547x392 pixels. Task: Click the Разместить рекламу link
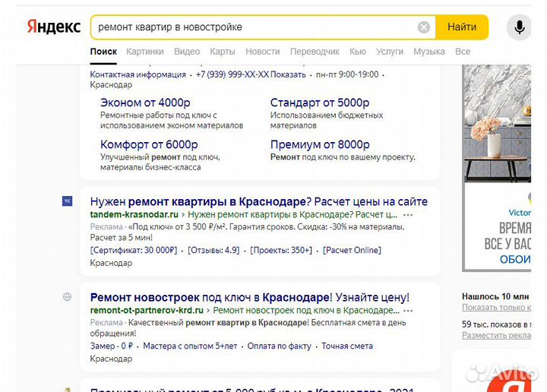[496, 335]
